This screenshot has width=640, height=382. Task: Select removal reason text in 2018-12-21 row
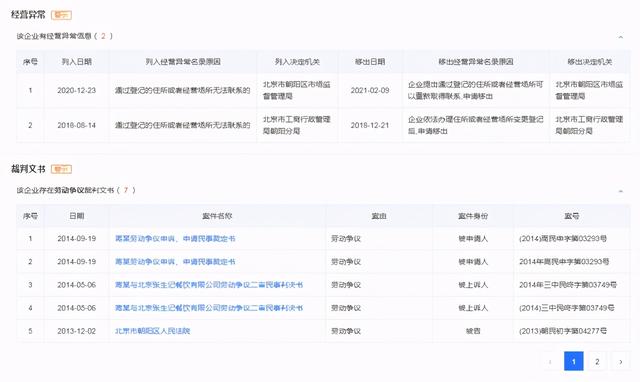[476, 125]
